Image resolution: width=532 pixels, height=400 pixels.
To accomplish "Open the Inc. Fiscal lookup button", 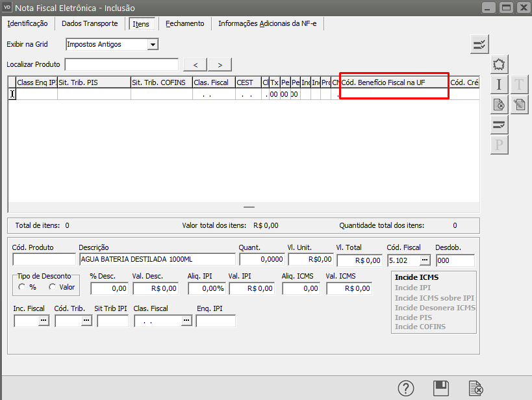I will (44, 321).
